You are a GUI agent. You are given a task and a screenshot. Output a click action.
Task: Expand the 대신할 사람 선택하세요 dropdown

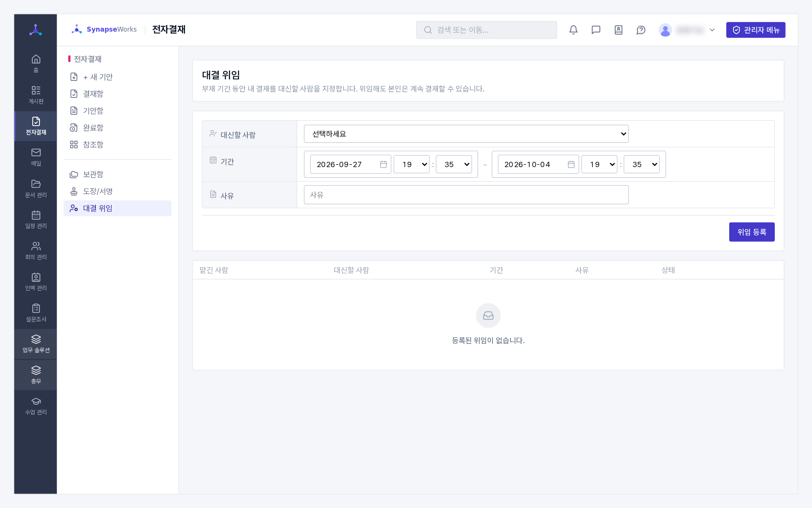point(466,134)
